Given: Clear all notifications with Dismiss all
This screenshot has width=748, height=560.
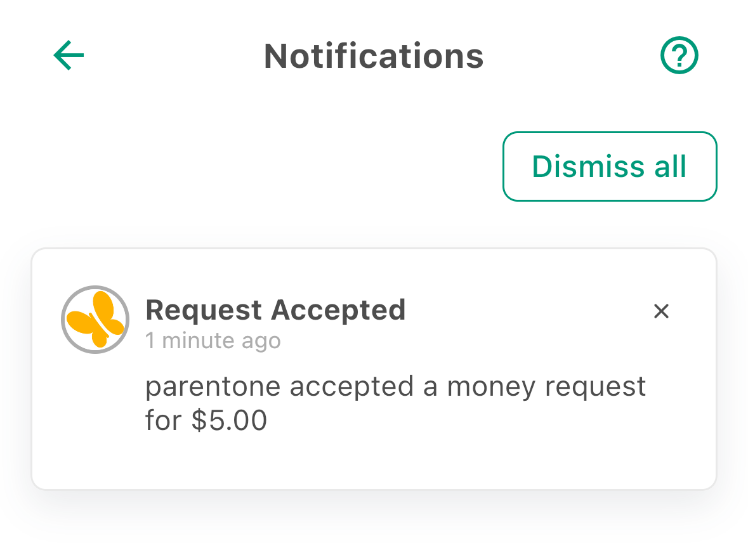Looking at the screenshot, I should pyautogui.click(x=610, y=166).
